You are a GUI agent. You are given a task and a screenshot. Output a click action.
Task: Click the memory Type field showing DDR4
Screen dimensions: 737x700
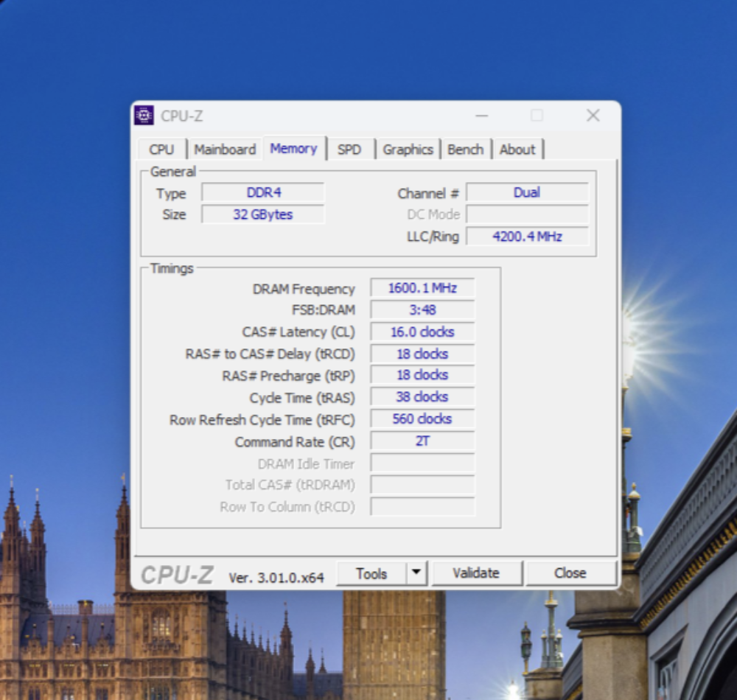[263, 192]
